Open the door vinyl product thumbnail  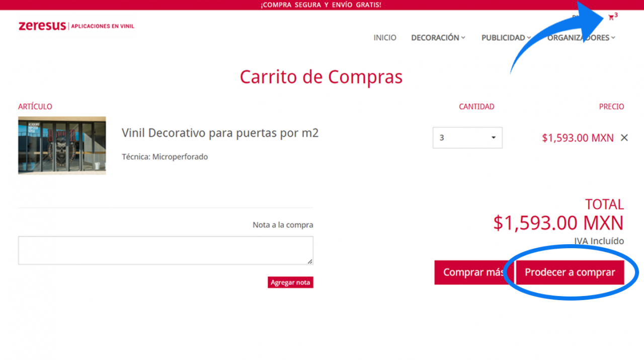point(62,146)
